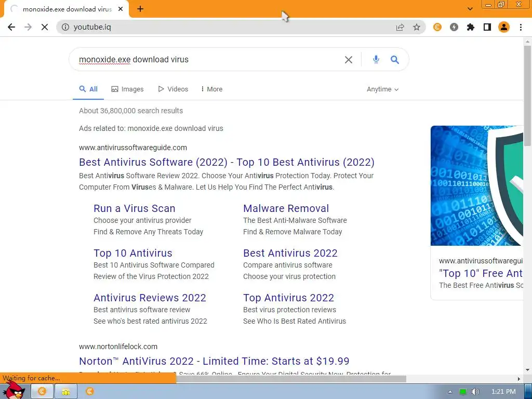Viewport: 532px width, 399px height.
Task: Open the browser three-dot menu
Action: (521, 27)
